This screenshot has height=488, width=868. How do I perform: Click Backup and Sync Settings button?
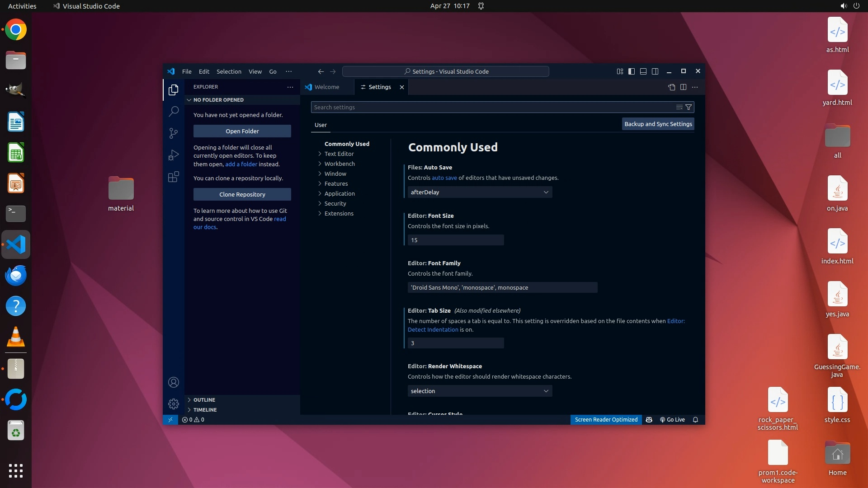(658, 124)
